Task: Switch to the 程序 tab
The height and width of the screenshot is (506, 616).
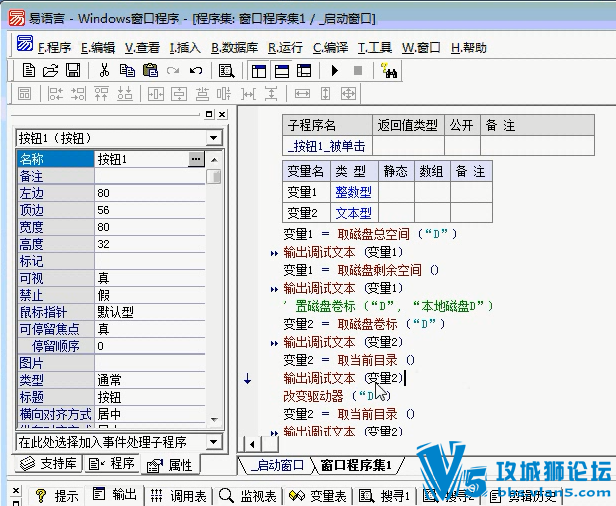Action: point(112,464)
